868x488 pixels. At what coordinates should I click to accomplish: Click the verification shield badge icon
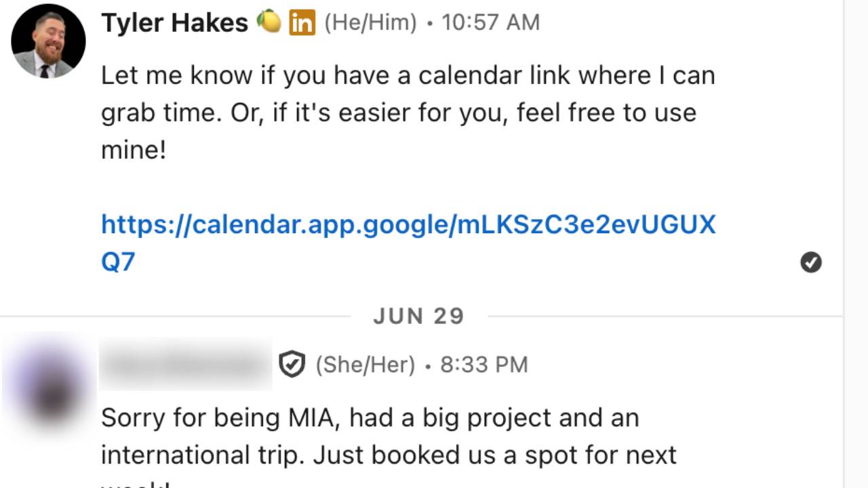[292, 365]
